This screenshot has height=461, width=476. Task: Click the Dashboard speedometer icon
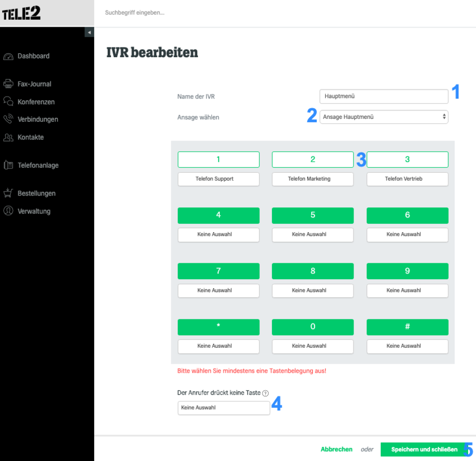(8, 57)
